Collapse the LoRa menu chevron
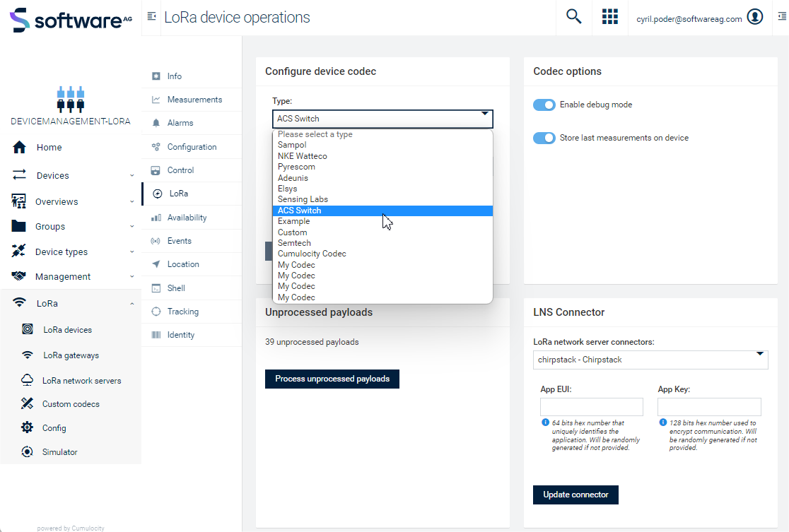This screenshot has height=532, width=789. click(x=131, y=304)
